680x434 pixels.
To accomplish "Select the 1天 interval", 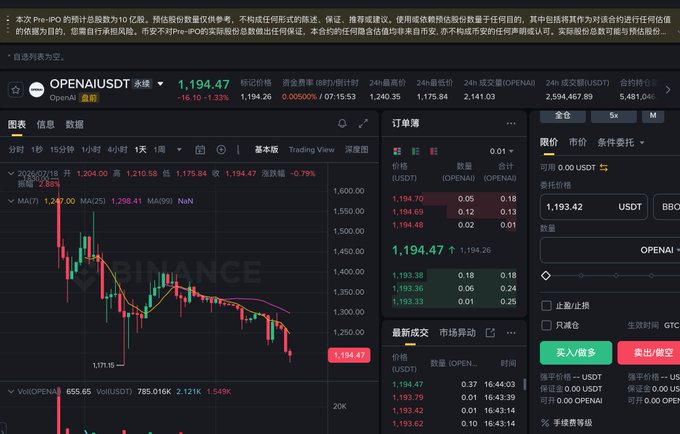I will click(x=141, y=150).
